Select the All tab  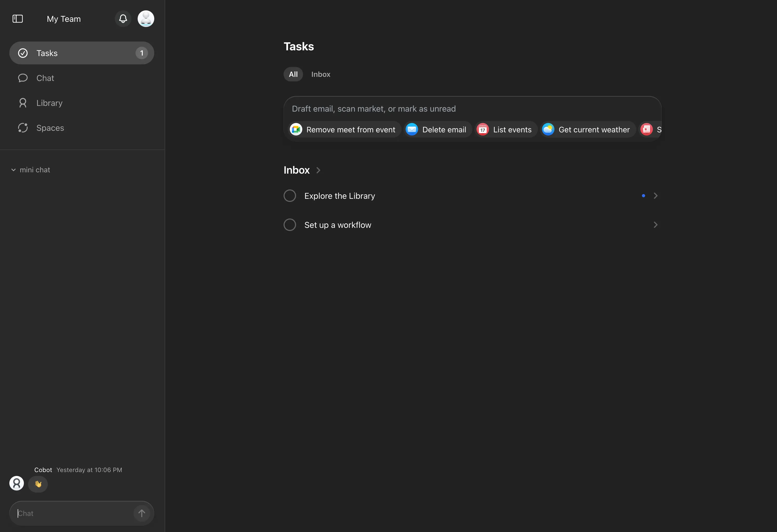(293, 74)
